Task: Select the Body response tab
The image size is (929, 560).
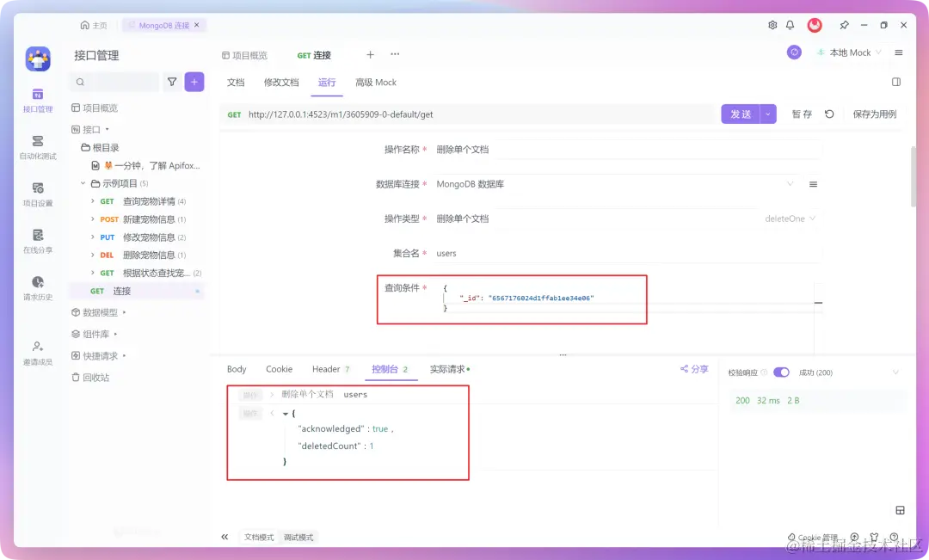Action: tap(237, 369)
